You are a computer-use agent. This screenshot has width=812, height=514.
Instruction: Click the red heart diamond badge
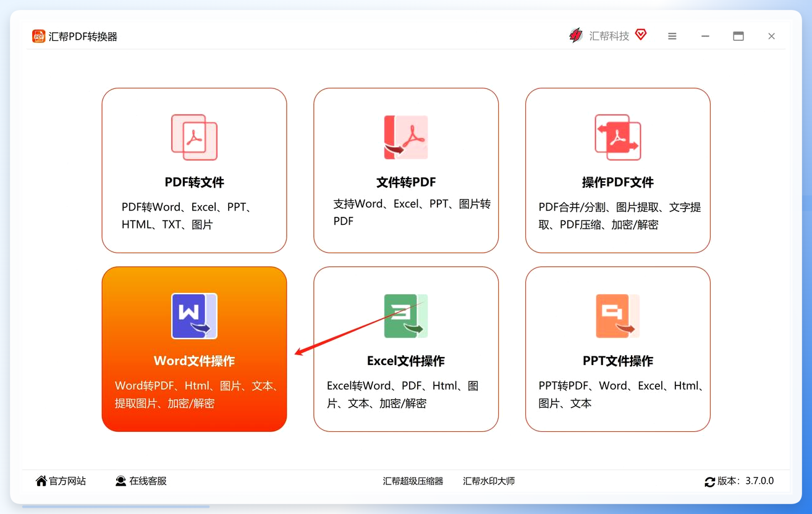tap(641, 35)
